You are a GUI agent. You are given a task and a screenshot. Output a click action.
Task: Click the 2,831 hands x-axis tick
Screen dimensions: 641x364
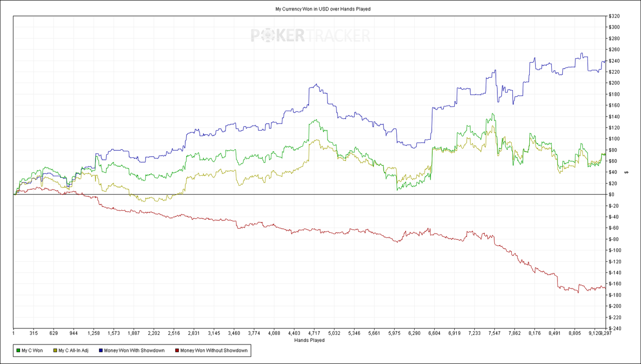[194, 333]
